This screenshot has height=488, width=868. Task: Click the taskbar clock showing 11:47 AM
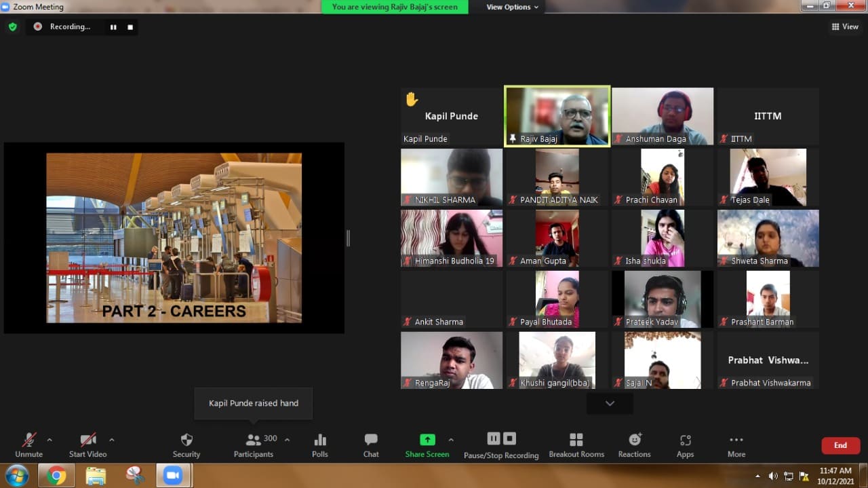click(835, 476)
